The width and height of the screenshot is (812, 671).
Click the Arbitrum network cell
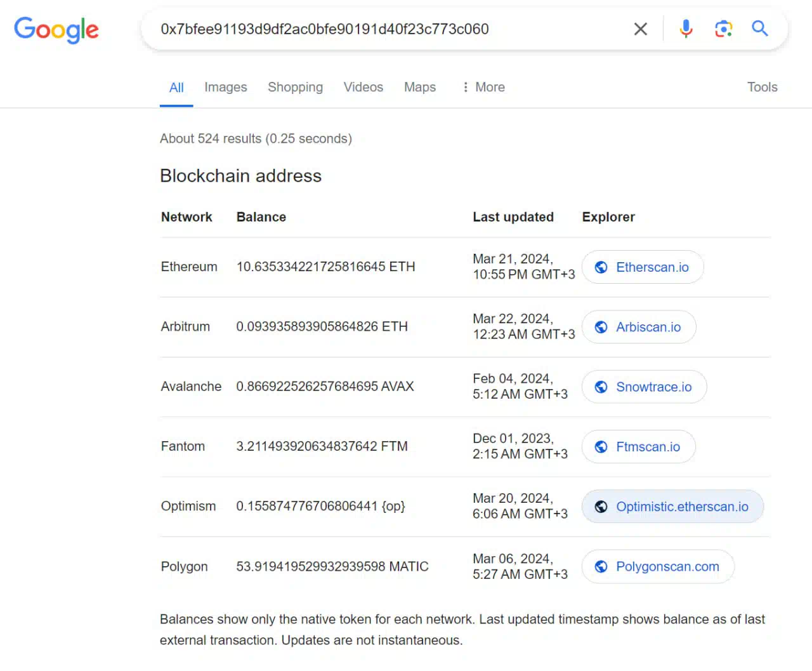coord(185,326)
